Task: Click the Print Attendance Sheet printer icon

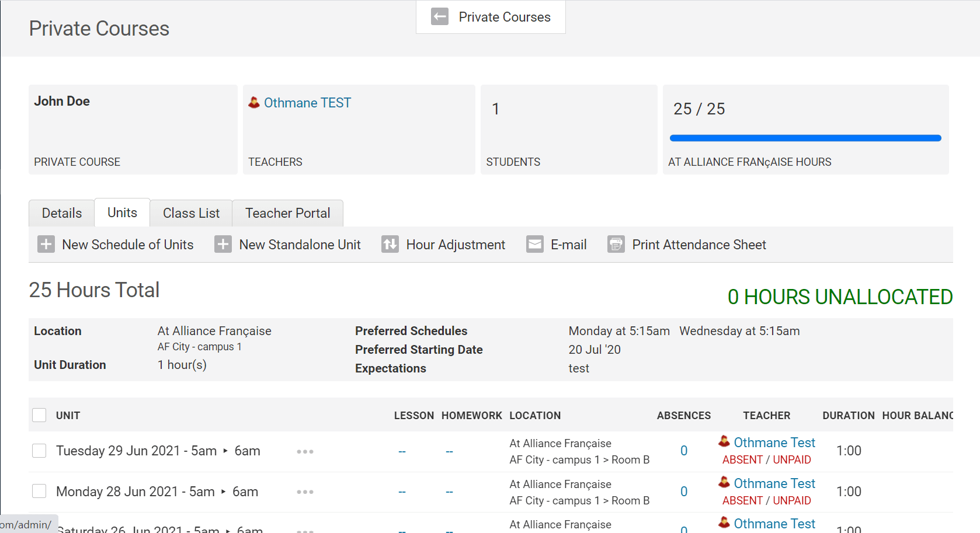Action: 616,244
